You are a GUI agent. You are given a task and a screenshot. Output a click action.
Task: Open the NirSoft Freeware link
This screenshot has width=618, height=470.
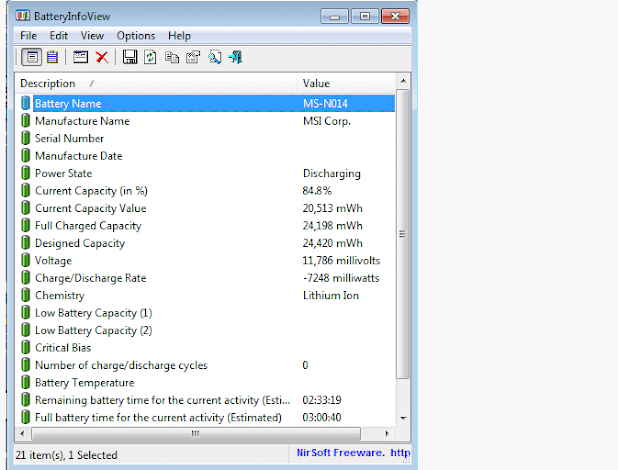(353, 453)
